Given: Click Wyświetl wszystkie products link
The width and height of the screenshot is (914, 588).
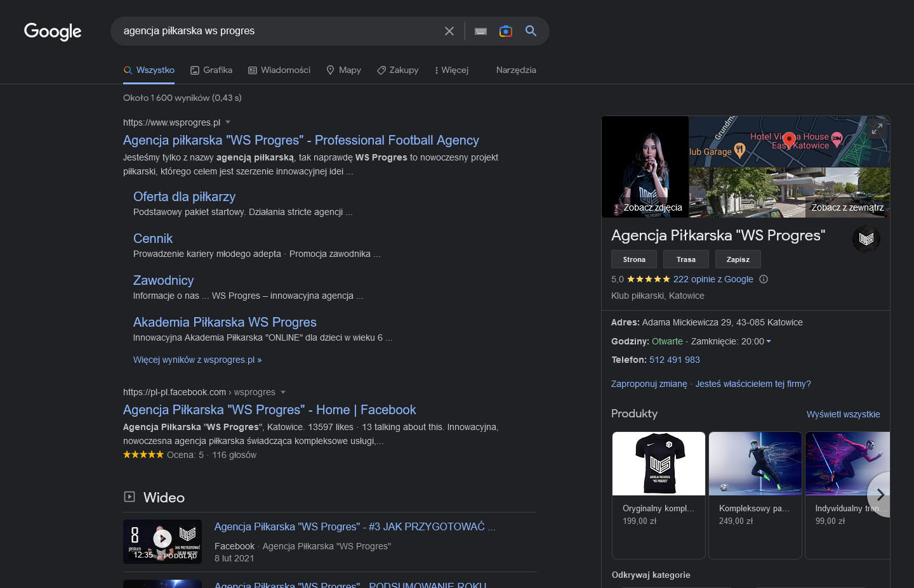Looking at the screenshot, I should 844,414.
